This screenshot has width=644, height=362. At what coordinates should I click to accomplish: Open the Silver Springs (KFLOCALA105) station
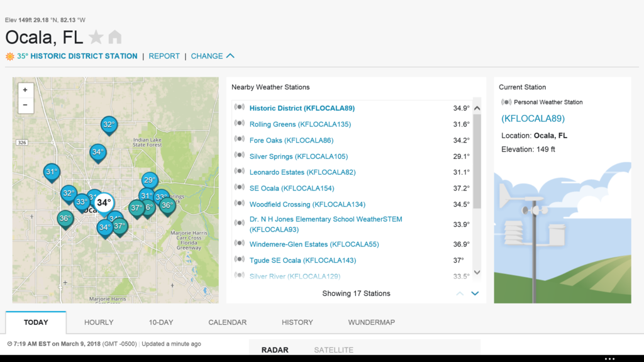pyautogui.click(x=298, y=156)
